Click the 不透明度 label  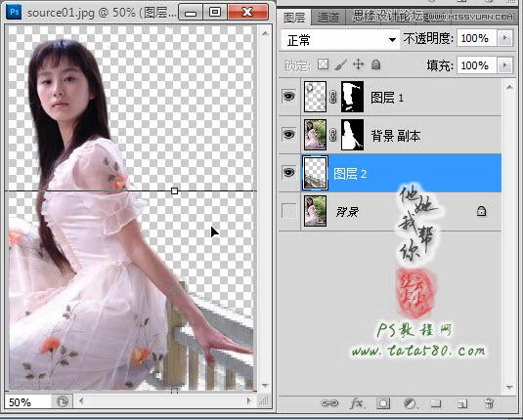point(428,39)
